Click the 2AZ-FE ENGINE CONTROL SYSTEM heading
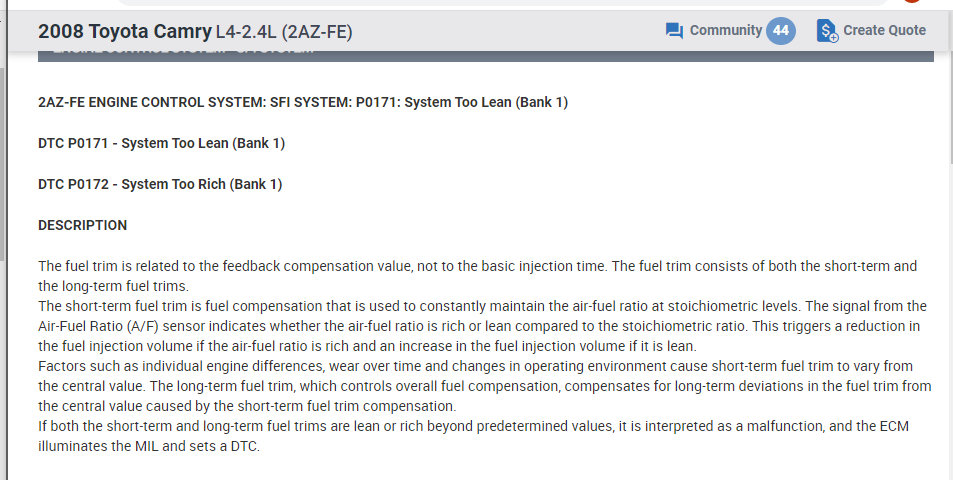The height and width of the screenshot is (480, 953). point(303,102)
